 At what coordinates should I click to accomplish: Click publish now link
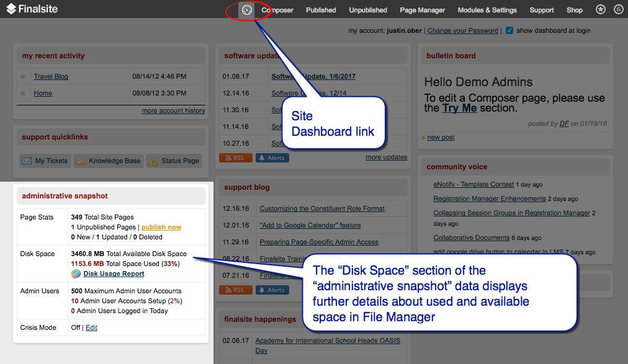tap(161, 227)
